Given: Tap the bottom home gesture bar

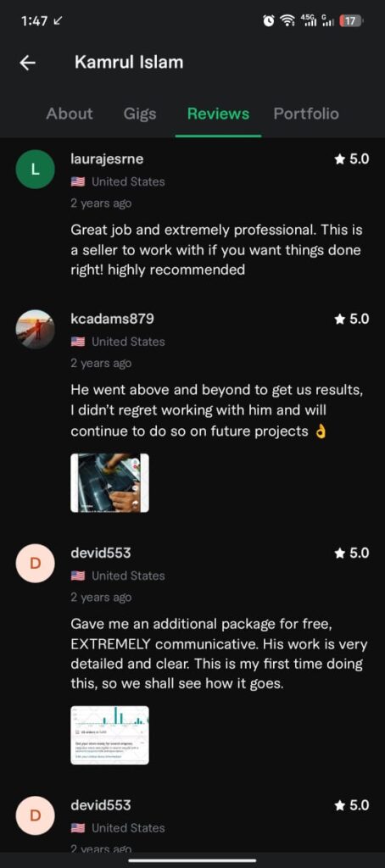Looking at the screenshot, I should click(x=192, y=860).
